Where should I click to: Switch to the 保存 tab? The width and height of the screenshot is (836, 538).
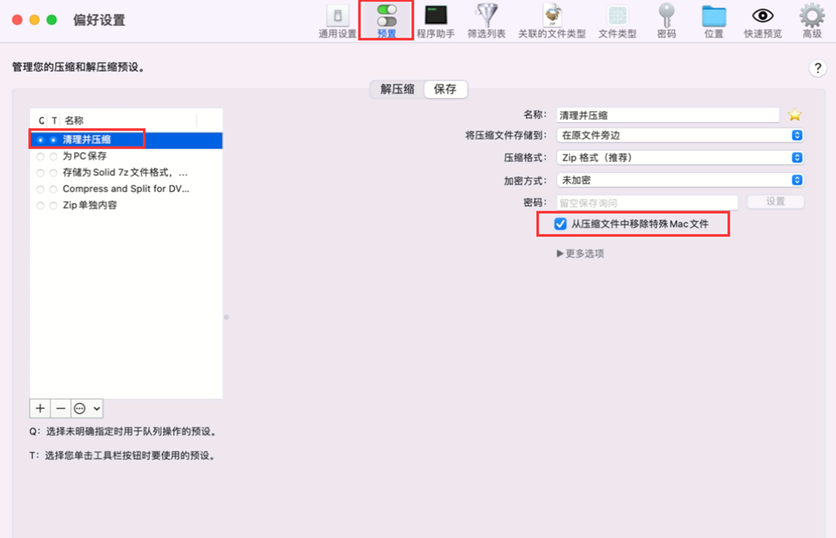(x=445, y=89)
